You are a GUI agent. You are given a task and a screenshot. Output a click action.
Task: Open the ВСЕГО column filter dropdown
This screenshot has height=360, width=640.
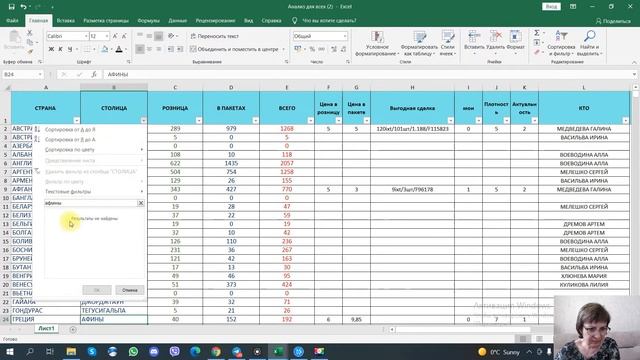310,120
